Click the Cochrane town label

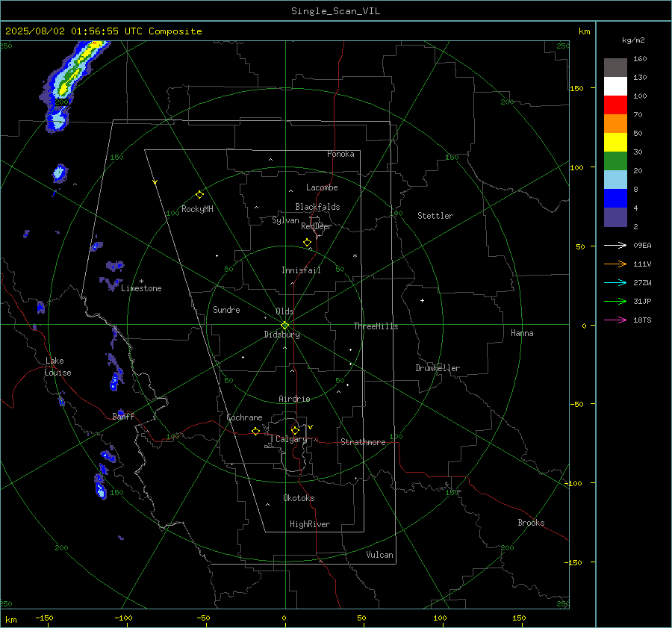click(244, 417)
